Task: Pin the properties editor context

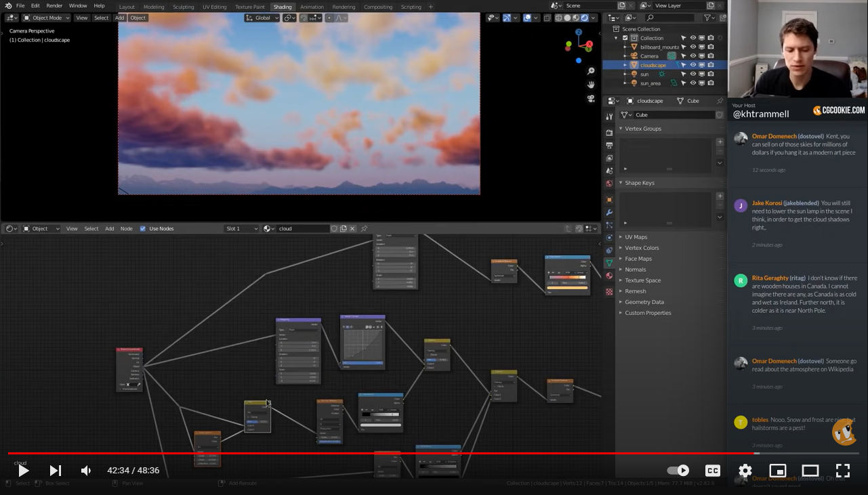Action: coord(720,101)
